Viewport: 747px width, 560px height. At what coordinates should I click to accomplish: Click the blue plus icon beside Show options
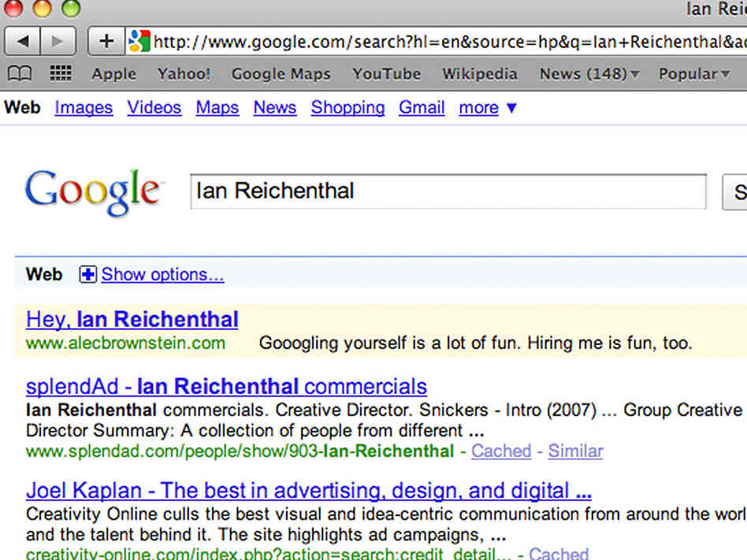coord(87,275)
